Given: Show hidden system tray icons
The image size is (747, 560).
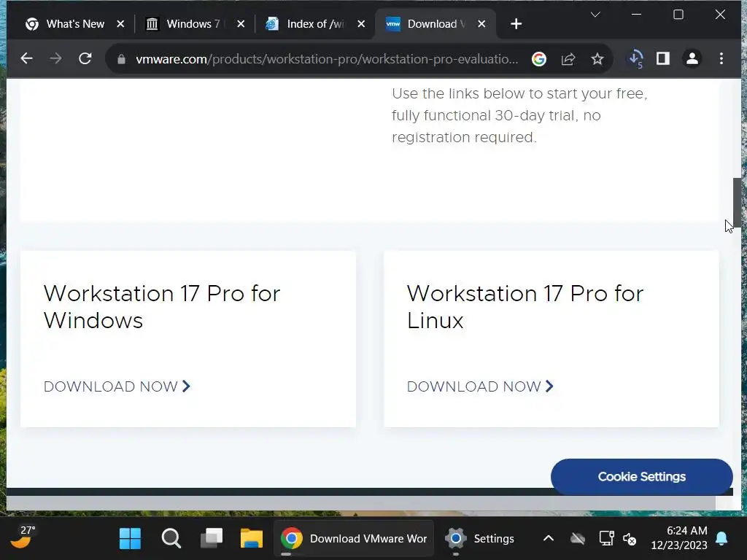Looking at the screenshot, I should [549, 539].
